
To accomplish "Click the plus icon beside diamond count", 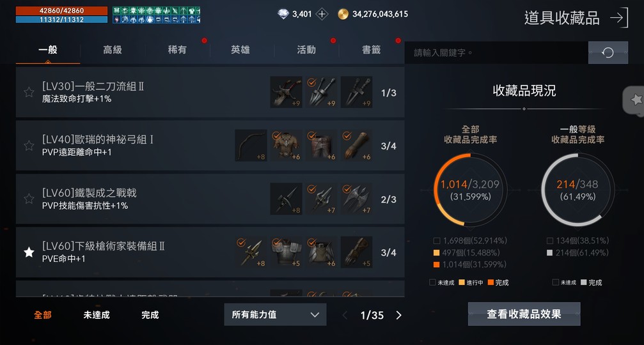I will (322, 14).
